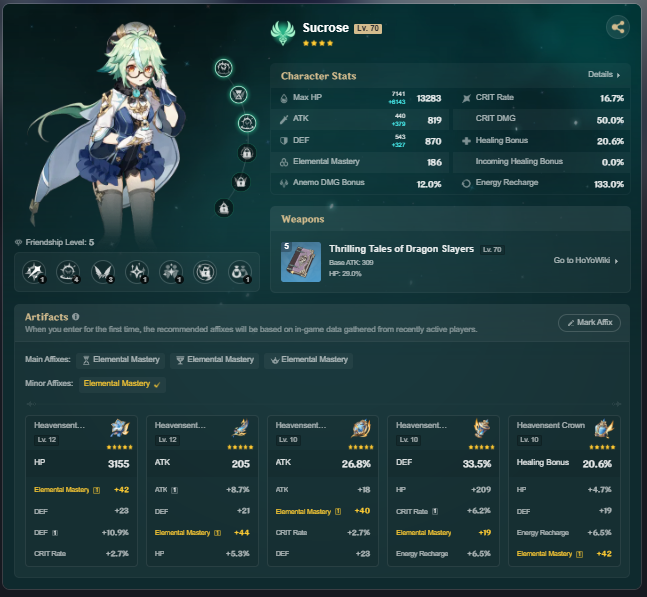Image resolution: width=647 pixels, height=597 pixels.
Task: Toggle the circlet Elemental Mastery main affix
Action: pyautogui.click(x=309, y=360)
